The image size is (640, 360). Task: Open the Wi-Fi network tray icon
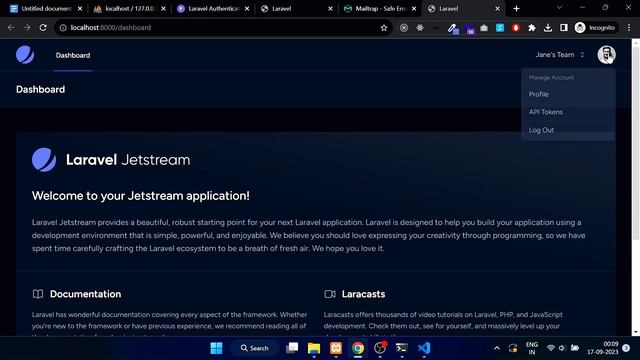(x=551, y=348)
